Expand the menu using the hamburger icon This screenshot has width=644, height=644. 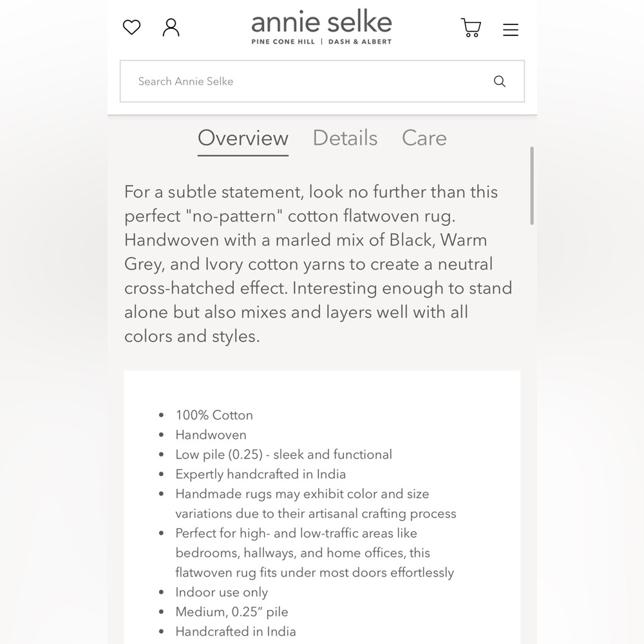510,30
